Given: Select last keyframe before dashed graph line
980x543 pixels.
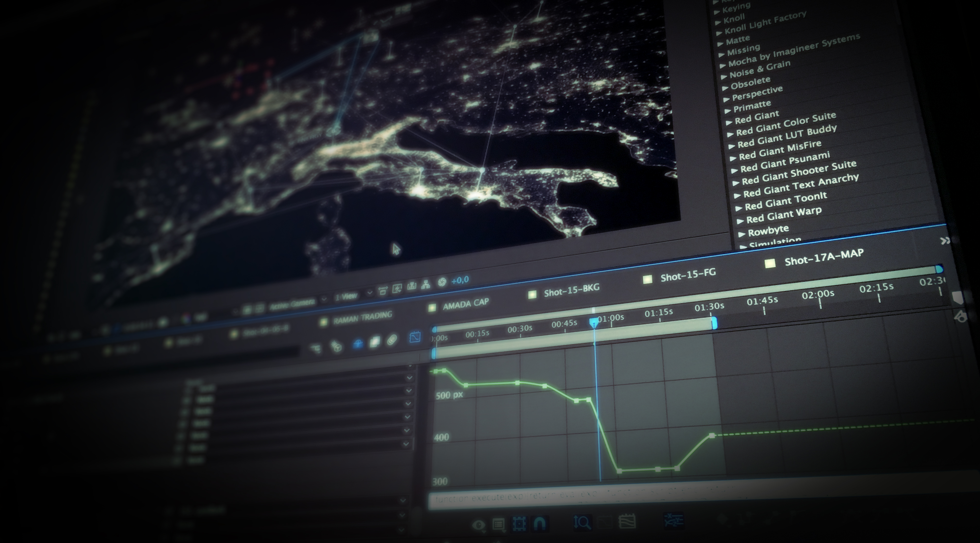Looking at the screenshot, I should 712,435.
